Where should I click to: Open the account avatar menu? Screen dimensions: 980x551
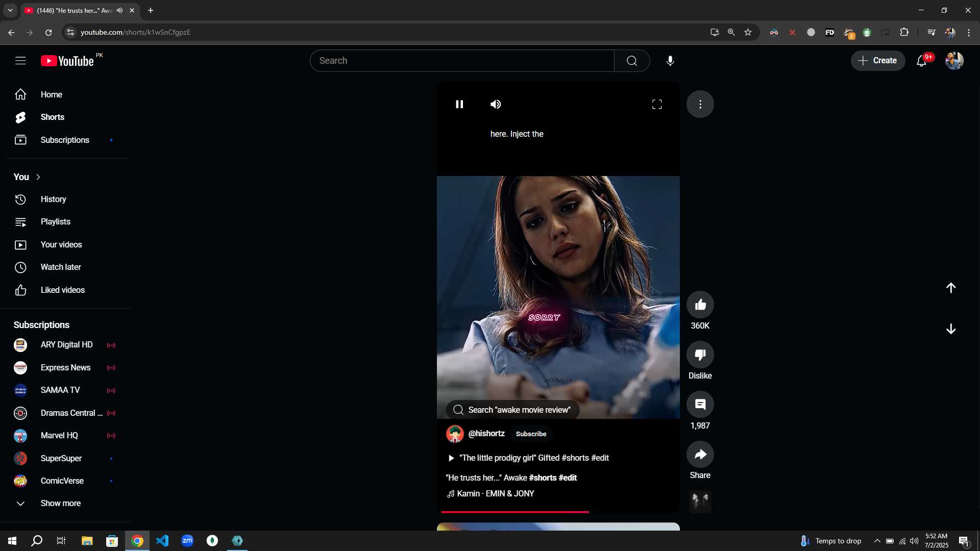(954, 61)
